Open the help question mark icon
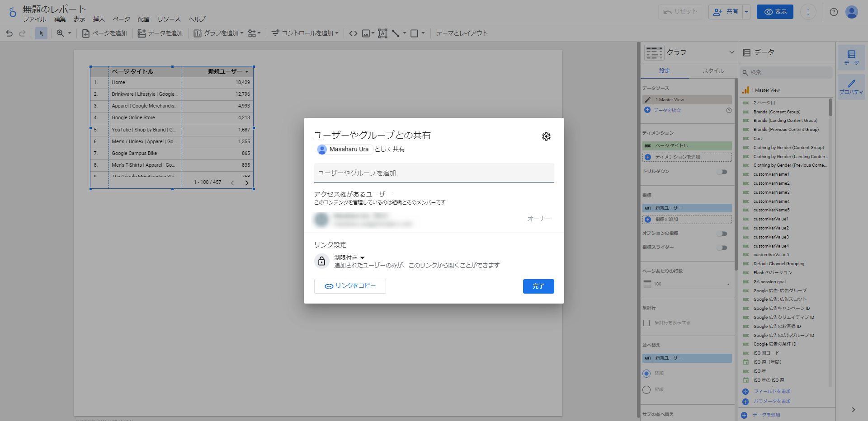 click(x=834, y=12)
